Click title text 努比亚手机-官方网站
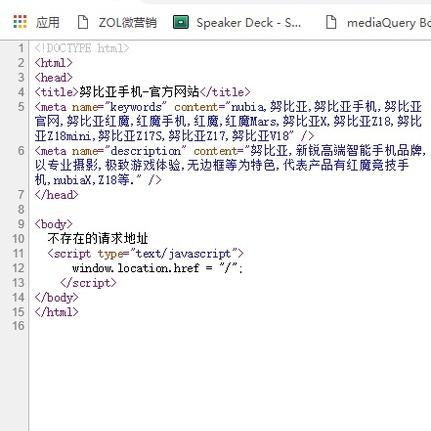This screenshot has width=431, height=431. click(x=139, y=92)
